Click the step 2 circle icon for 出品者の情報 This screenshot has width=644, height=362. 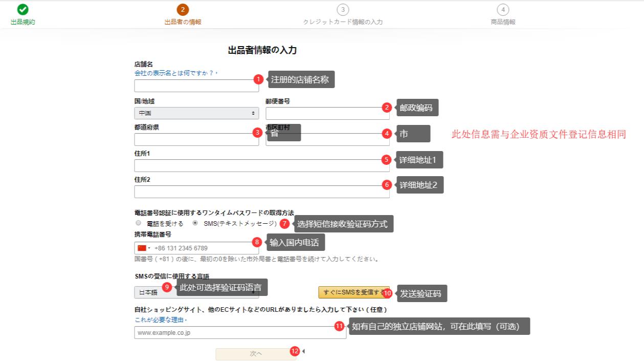[x=183, y=9]
